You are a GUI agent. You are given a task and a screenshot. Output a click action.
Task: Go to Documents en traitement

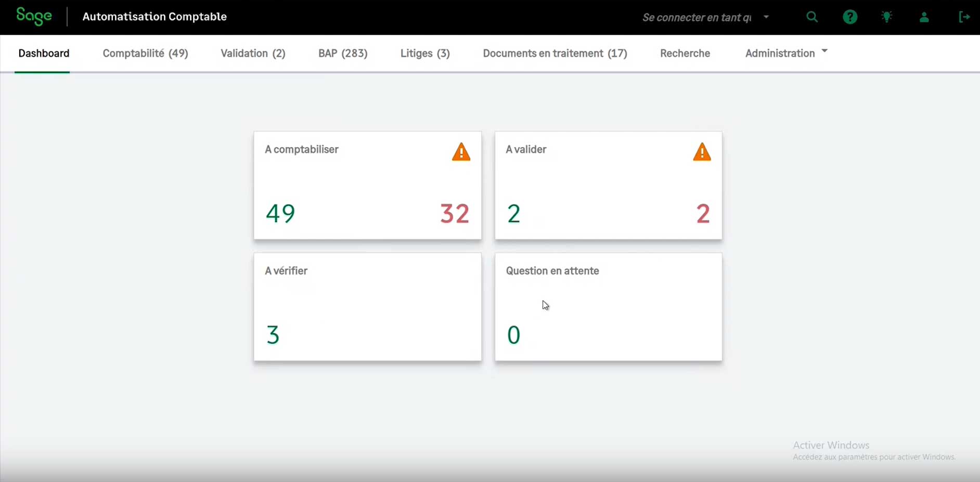[555, 53]
